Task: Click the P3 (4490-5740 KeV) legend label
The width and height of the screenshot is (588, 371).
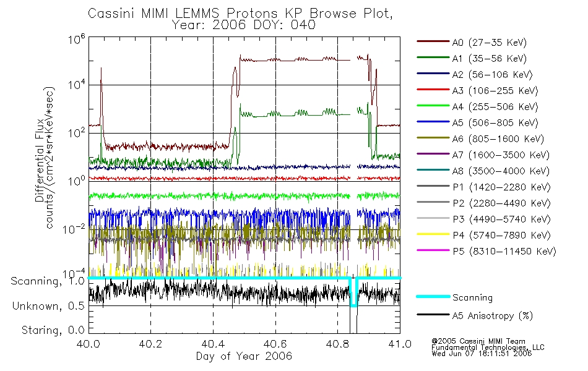Action: pos(501,220)
